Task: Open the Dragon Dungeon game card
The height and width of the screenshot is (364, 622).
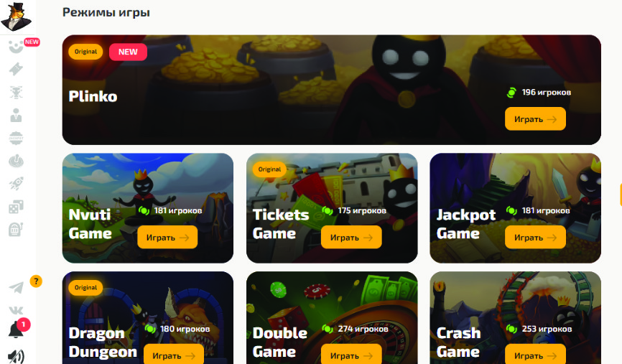Action: tap(147, 317)
